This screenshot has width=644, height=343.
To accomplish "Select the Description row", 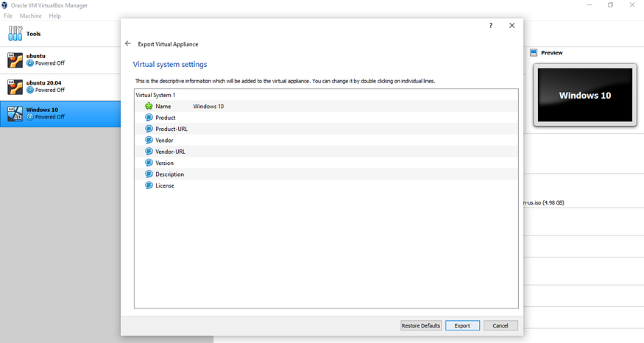I will (326, 174).
